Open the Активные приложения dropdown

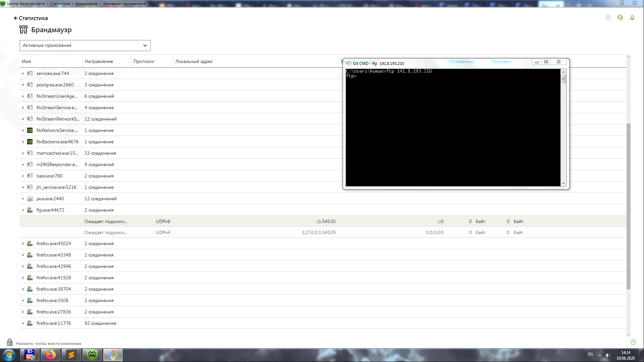[x=85, y=46]
